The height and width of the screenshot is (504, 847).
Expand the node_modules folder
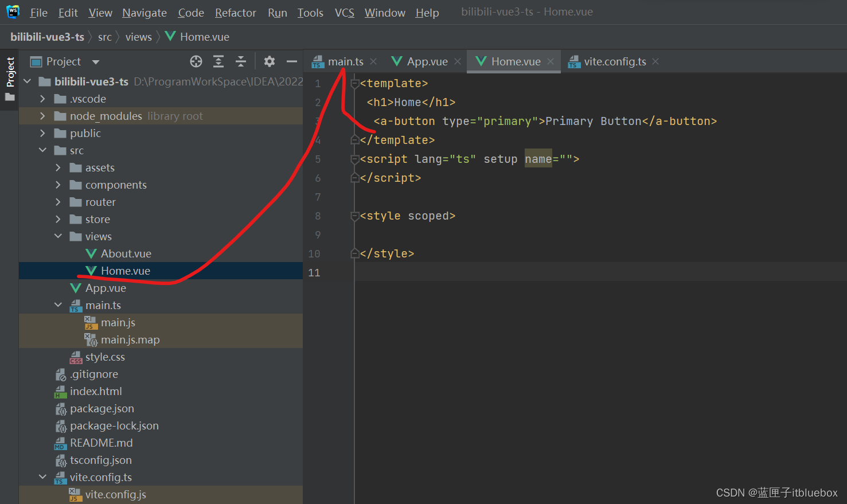[x=42, y=116]
